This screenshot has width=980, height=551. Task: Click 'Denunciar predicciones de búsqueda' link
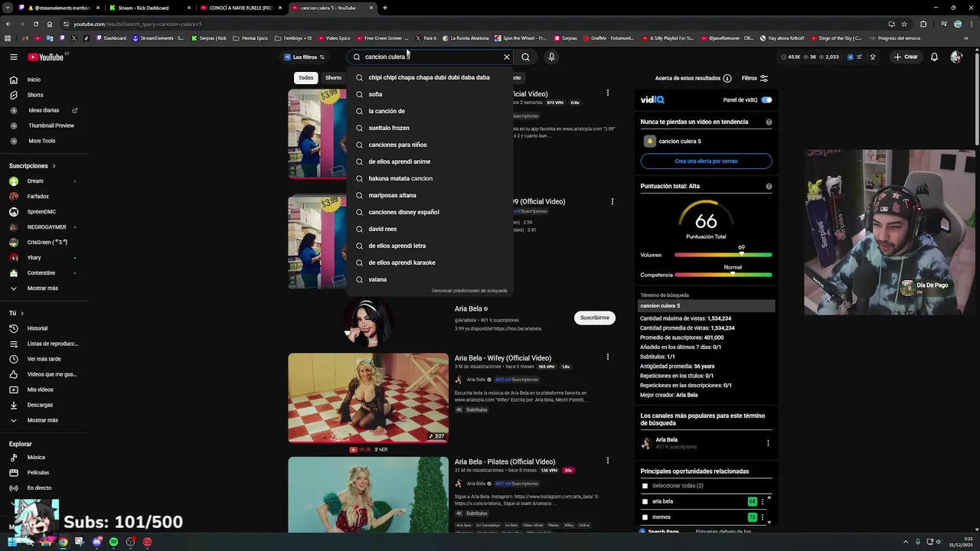469,291
